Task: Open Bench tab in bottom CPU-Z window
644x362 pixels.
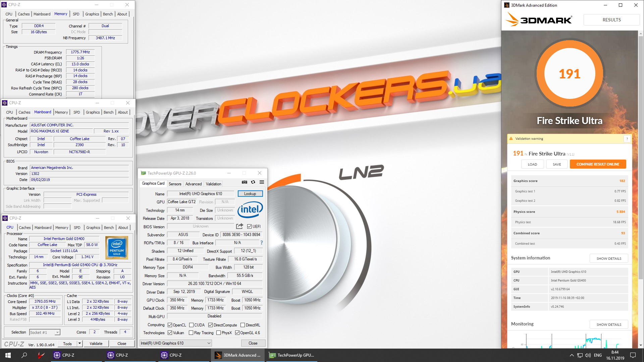Action: [109, 228]
